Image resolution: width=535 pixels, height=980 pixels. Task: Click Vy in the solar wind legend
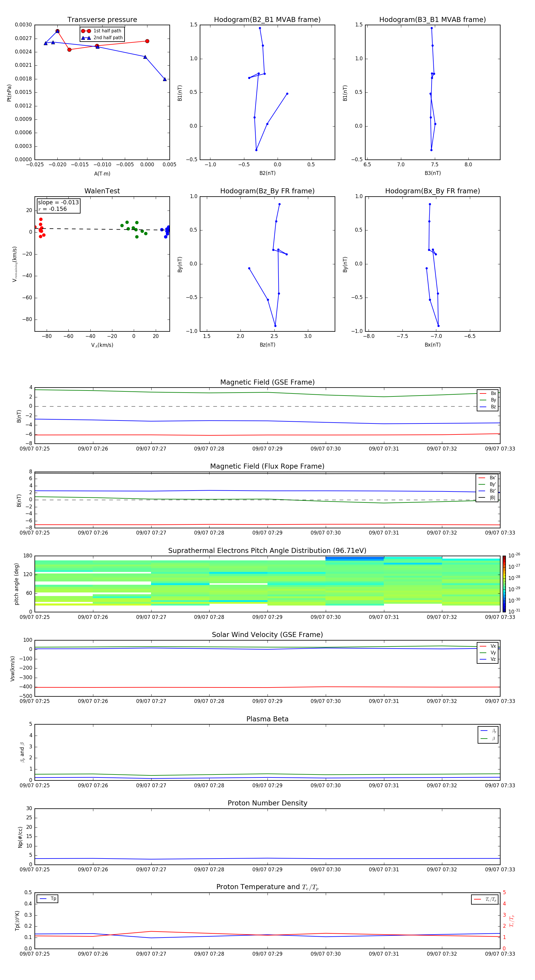pos(488,652)
